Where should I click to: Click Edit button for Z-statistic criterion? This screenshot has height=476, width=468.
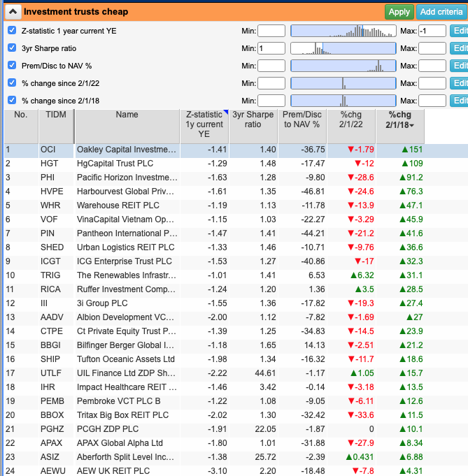[459, 31]
